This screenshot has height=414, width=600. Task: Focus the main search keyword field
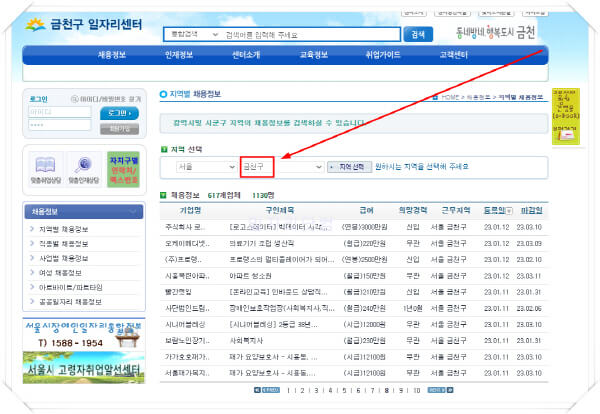(x=311, y=35)
